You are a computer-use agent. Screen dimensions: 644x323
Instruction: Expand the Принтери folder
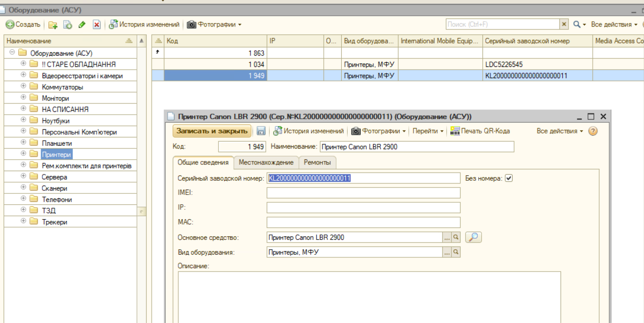(x=23, y=153)
